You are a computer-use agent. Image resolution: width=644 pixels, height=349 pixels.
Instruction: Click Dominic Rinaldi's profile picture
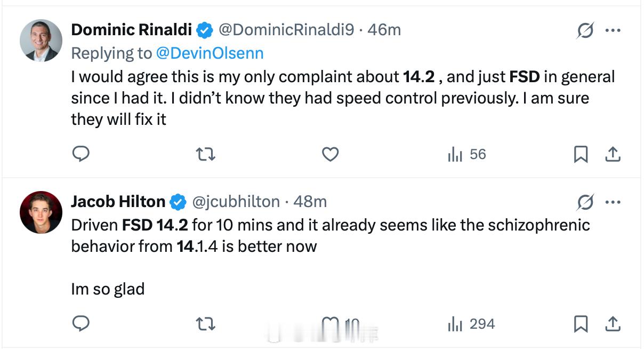41,41
